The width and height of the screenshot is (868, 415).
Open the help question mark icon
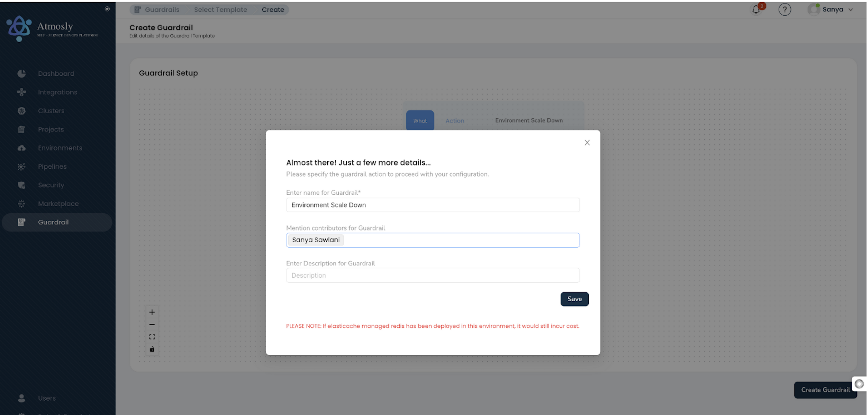(x=784, y=10)
